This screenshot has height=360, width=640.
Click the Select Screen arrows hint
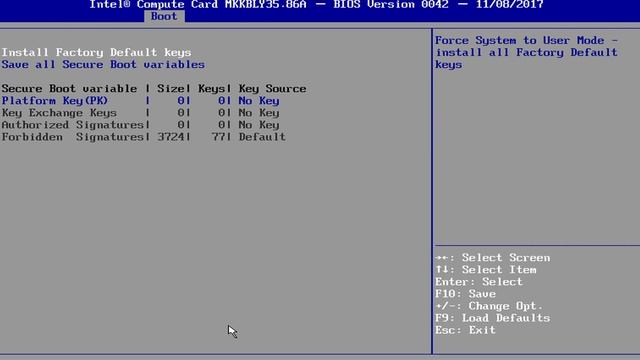[x=493, y=258]
